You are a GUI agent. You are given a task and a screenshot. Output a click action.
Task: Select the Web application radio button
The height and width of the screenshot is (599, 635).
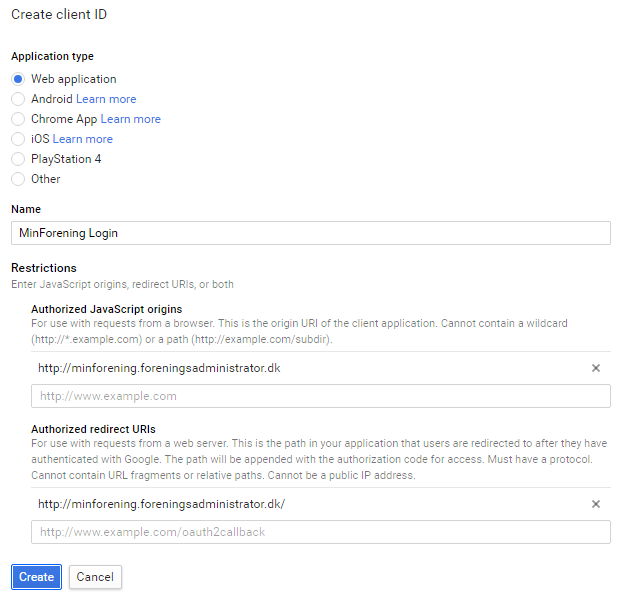point(18,79)
